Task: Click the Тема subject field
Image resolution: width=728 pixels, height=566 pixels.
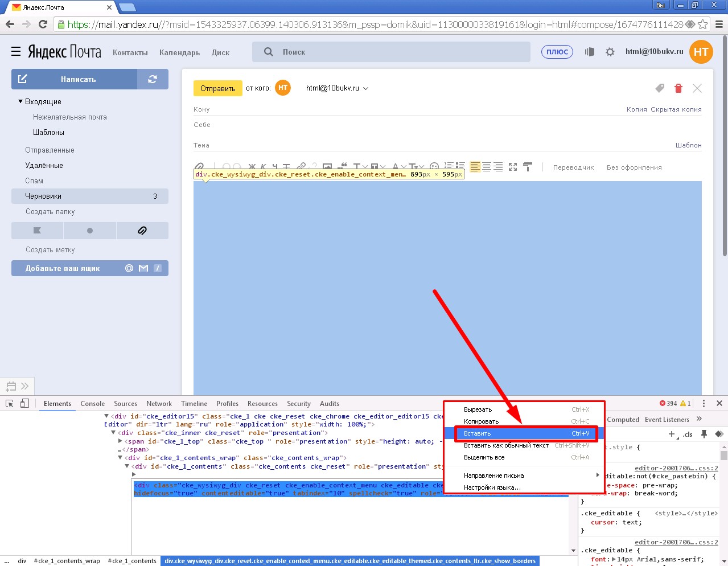Action: 433,145
